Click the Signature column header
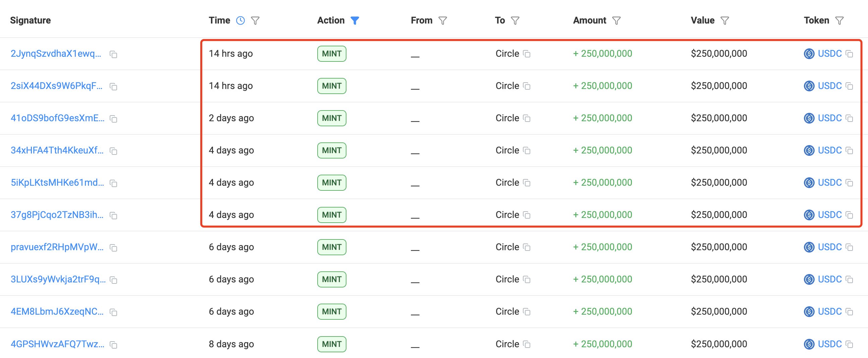868x358 pixels. coord(30,20)
